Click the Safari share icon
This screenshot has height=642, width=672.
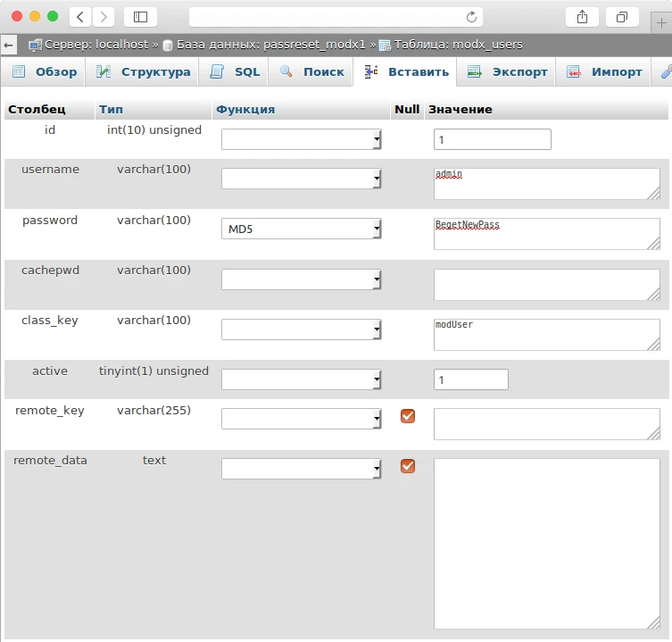[x=582, y=17]
